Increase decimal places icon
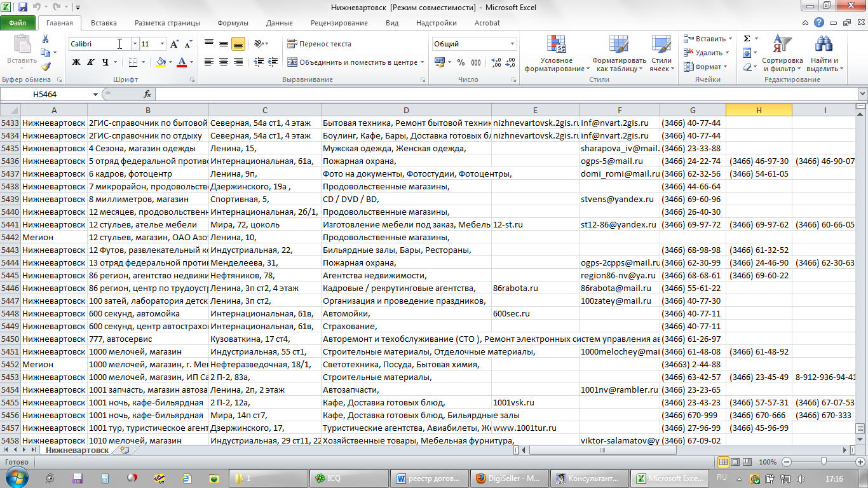 tap(496, 62)
